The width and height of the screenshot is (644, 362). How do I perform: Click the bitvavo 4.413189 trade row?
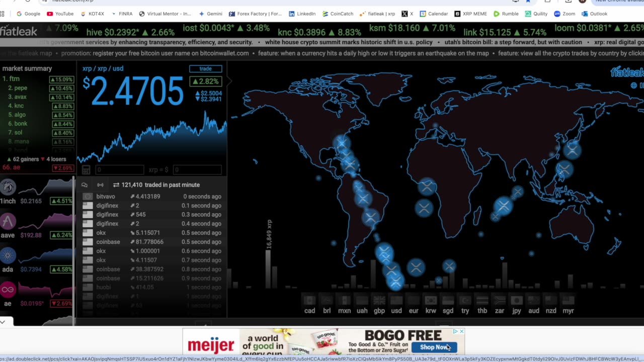click(x=152, y=197)
